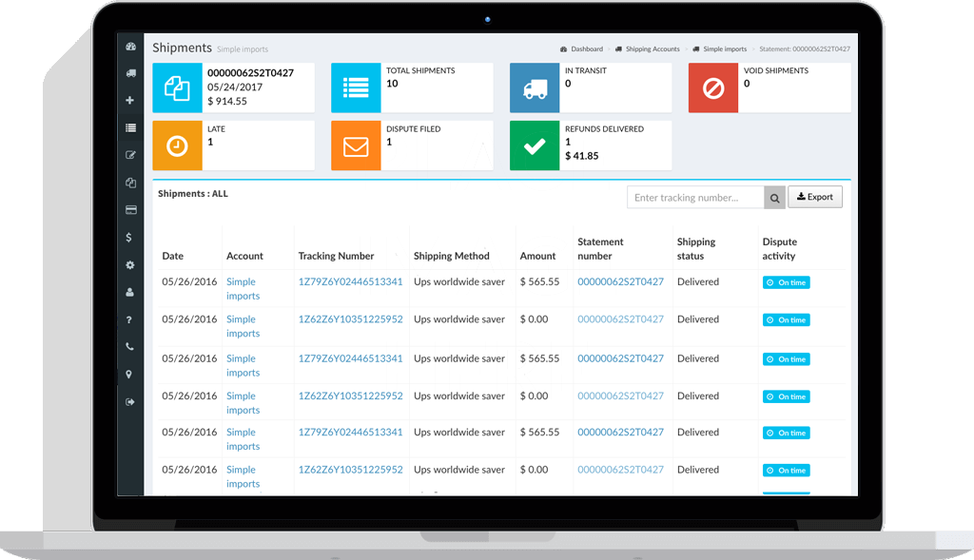Open settings gear icon in sidebar
This screenshot has width=974, height=560.
point(129,265)
